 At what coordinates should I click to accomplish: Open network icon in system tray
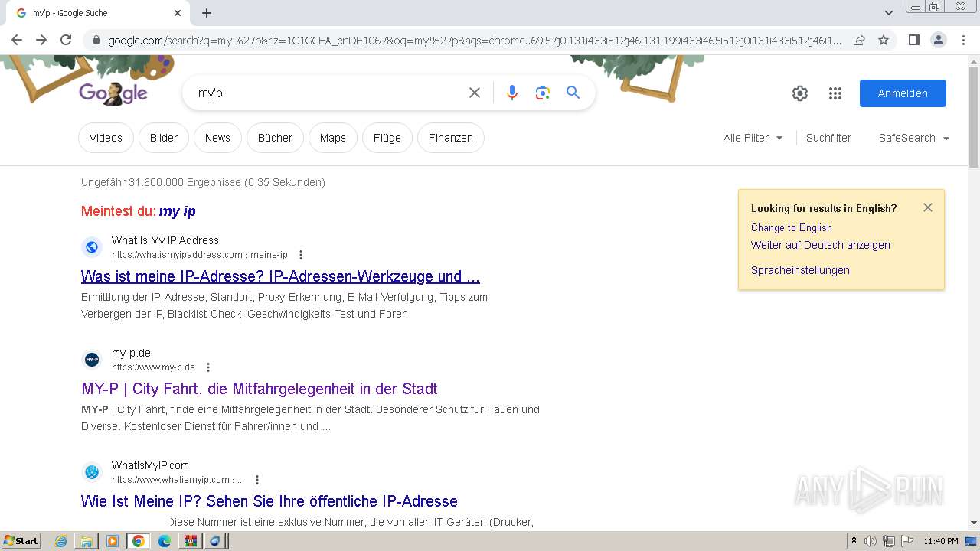(889, 541)
